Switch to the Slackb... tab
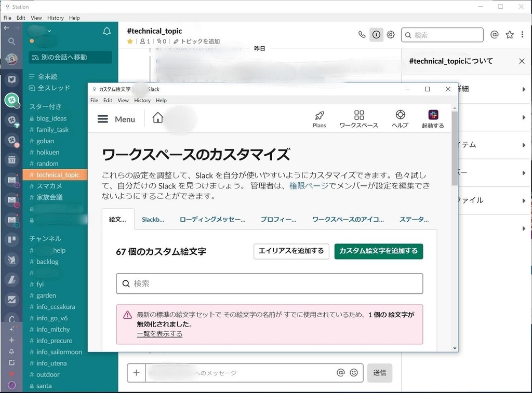The image size is (532, 393). (153, 220)
